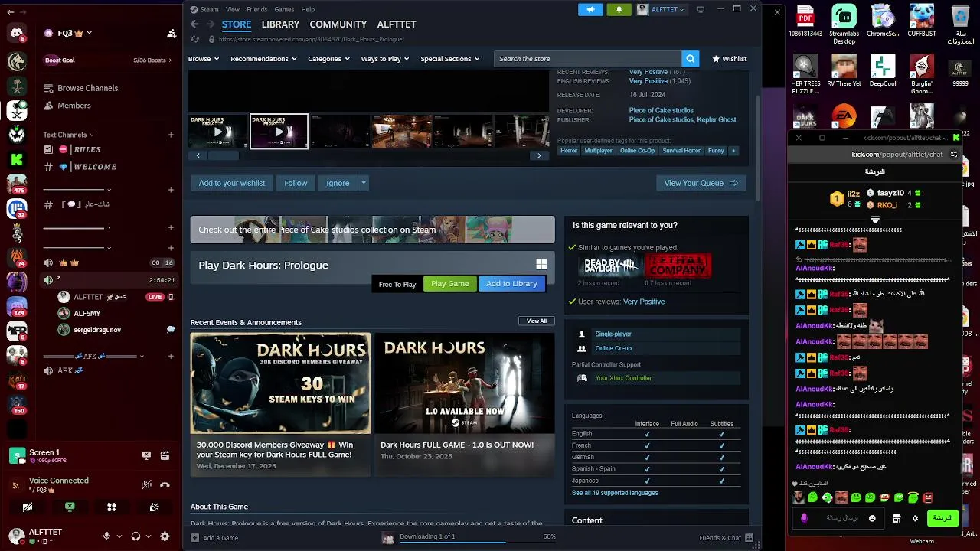Click the Search the store field
This screenshot has height=551, width=980.
click(587, 59)
